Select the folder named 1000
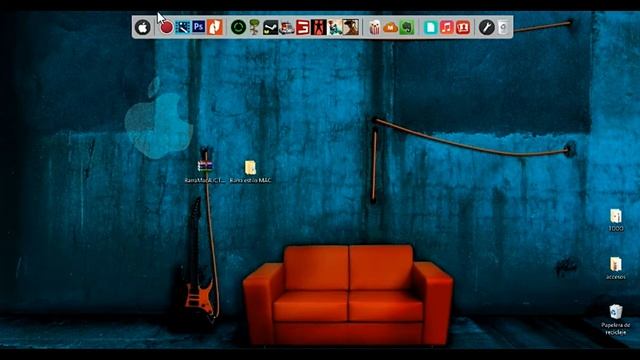This screenshot has width=640, height=360. coord(616,220)
